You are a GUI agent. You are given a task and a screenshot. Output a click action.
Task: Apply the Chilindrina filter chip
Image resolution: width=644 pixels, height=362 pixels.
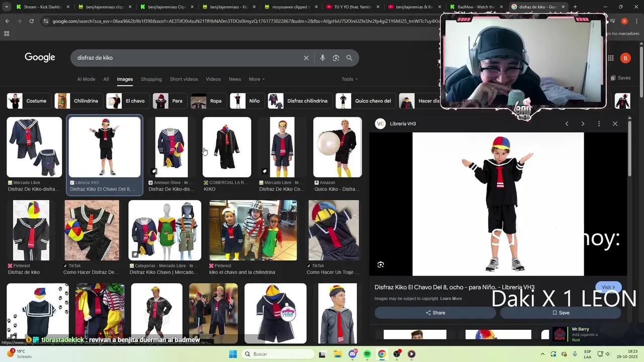[x=78, y=101]
